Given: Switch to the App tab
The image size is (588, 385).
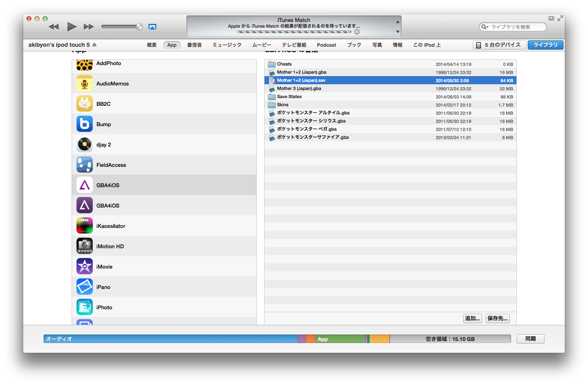Looking at the screenshot, I should coord(172,45).
